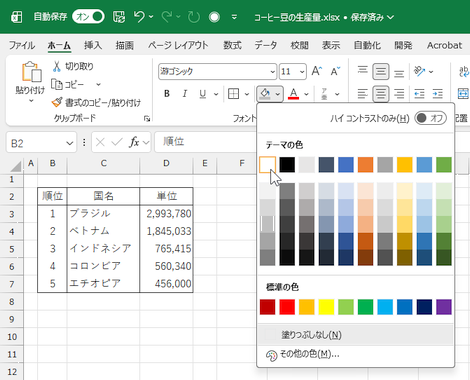The height and width of the screenshot is (380, 470).
Task: Click the formula bar showing 順位
Action: [x=205, y=142]
